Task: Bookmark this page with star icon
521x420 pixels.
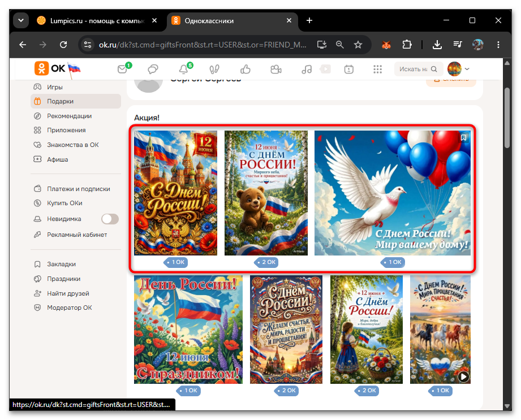Action: 358,45
